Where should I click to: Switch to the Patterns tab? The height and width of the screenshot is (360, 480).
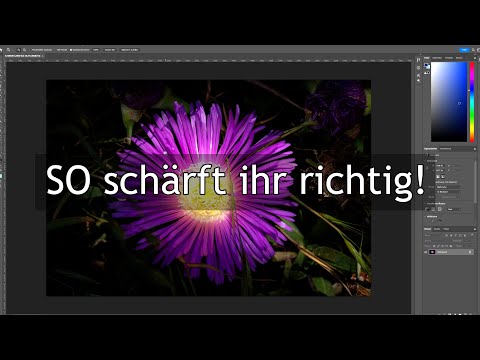(x=459, y=58)
